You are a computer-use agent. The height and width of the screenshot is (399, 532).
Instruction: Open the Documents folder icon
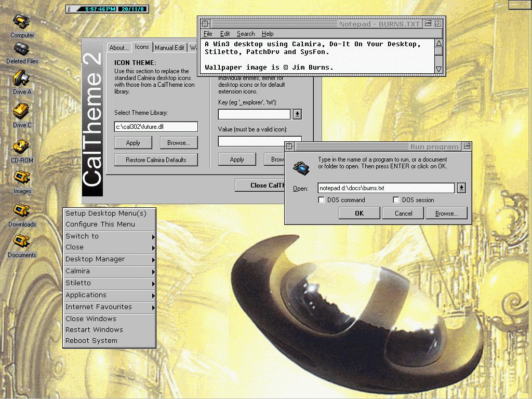tap(22, 242)
